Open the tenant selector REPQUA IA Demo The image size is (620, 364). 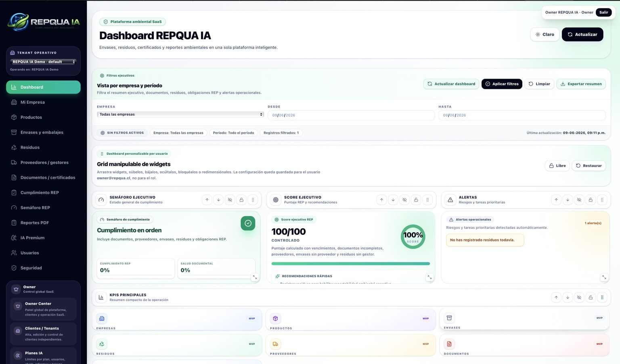coord(43,62)
